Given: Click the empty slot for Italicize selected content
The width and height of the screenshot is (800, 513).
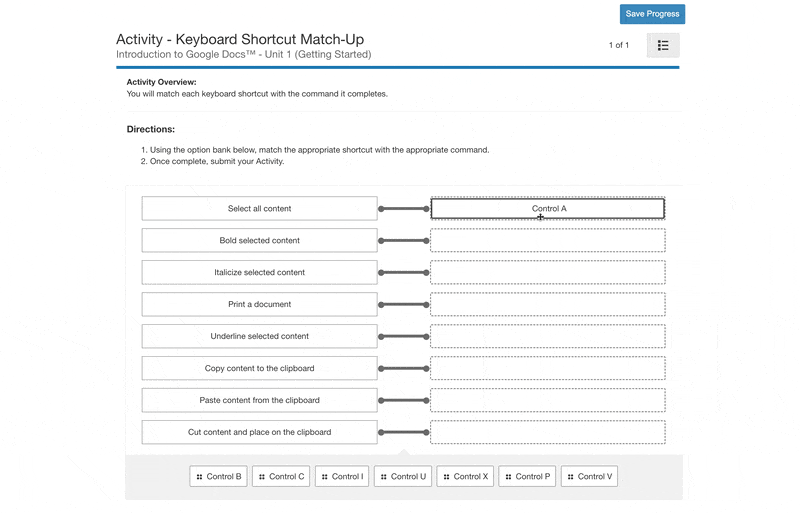Looking at the screenshot, I should 548,273.
